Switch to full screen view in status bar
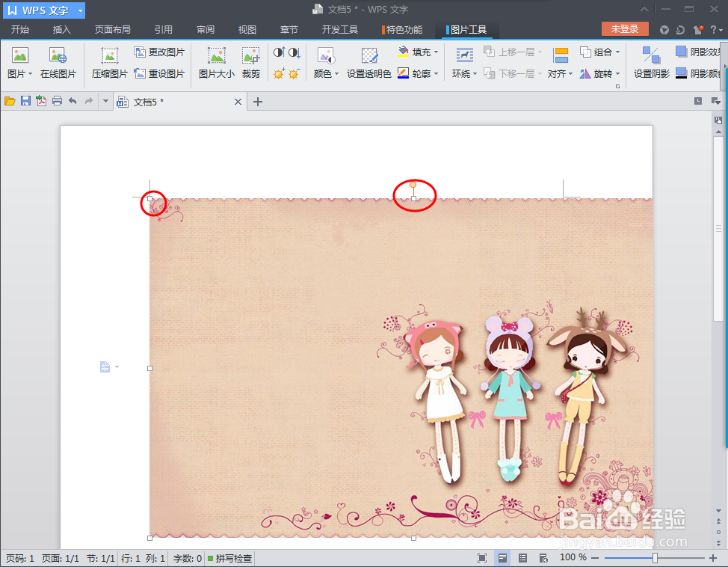Viewport: 728px width, 567px height. point(482,558)
